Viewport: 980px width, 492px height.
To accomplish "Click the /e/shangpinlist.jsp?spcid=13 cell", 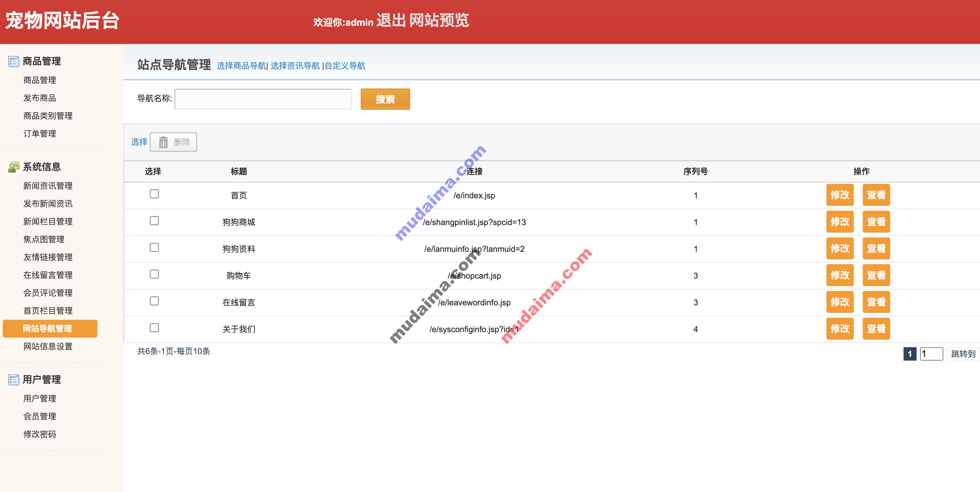I will tap(474, 222).
